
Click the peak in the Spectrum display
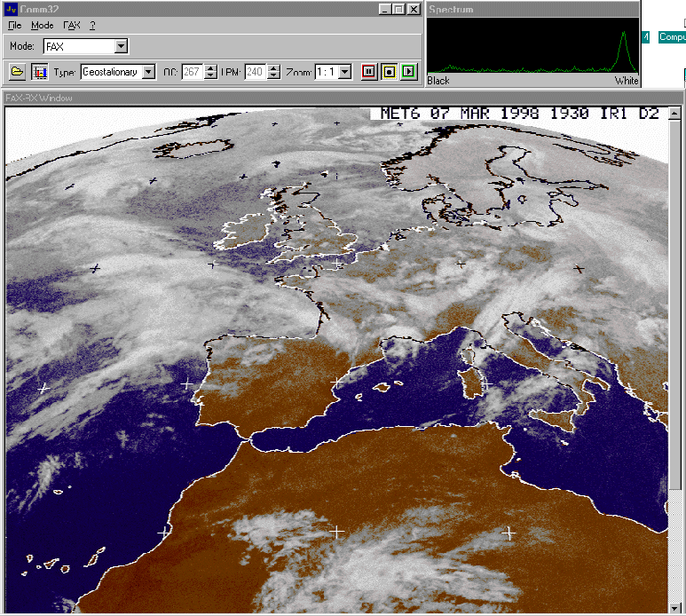pyautogui.click(x=625, y=40)
